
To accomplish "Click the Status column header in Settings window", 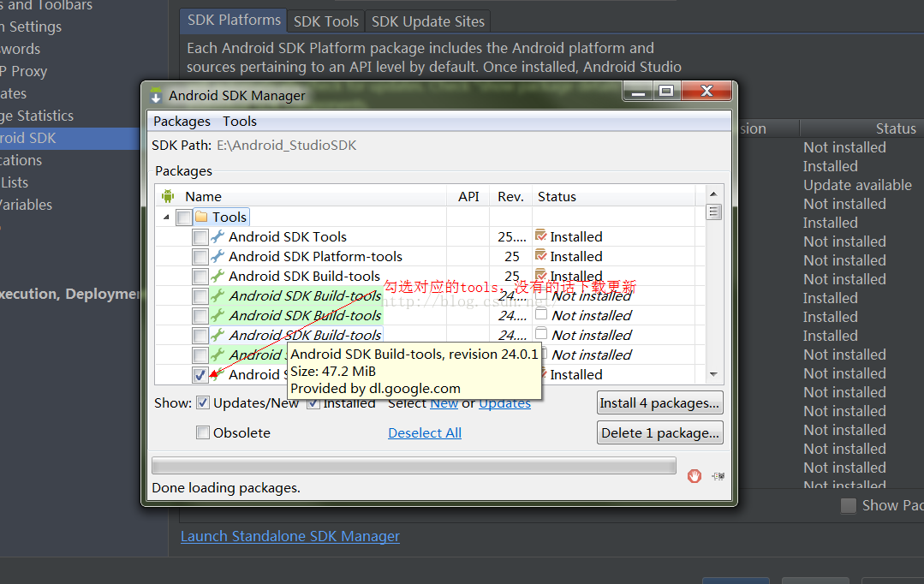I will pyautogui.click(x=896, y=128).
